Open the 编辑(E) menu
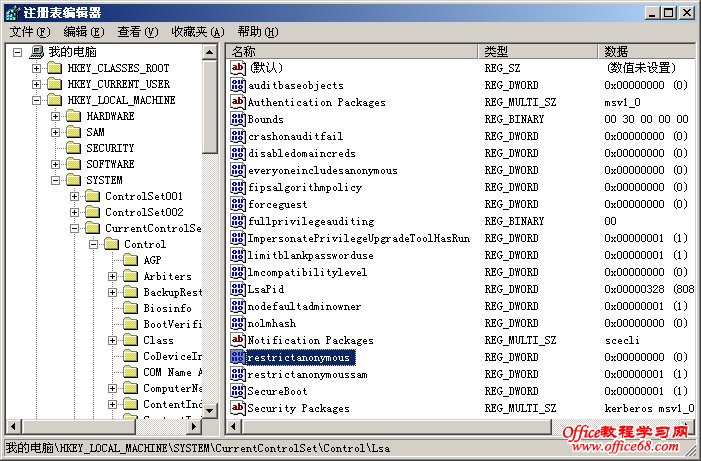This screenshot has height=461, width=701. click(x=84, y=32)
